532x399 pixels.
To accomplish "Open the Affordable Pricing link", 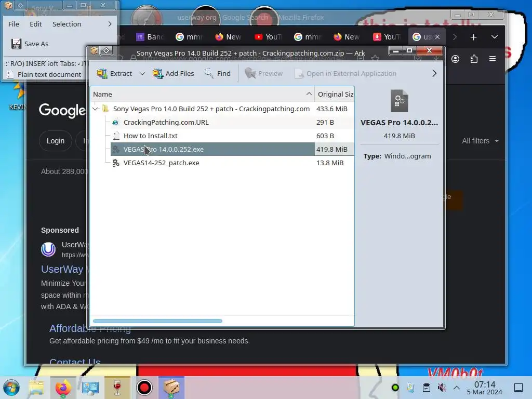I will click(90, 328).
